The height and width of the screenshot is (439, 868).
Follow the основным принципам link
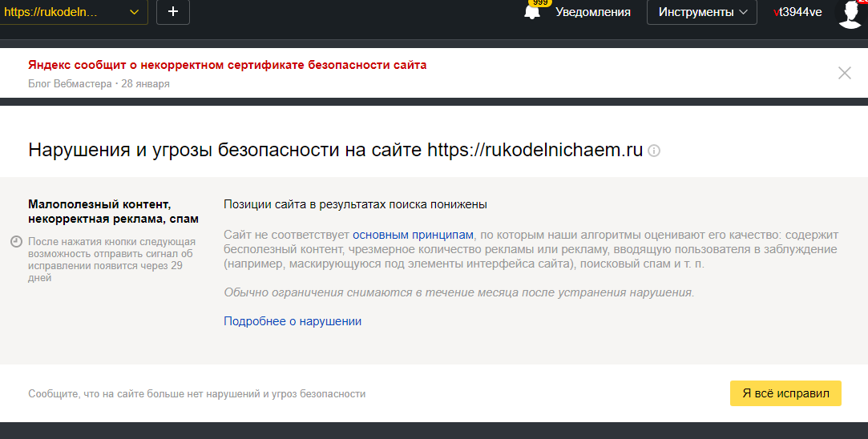pos(413,235)
